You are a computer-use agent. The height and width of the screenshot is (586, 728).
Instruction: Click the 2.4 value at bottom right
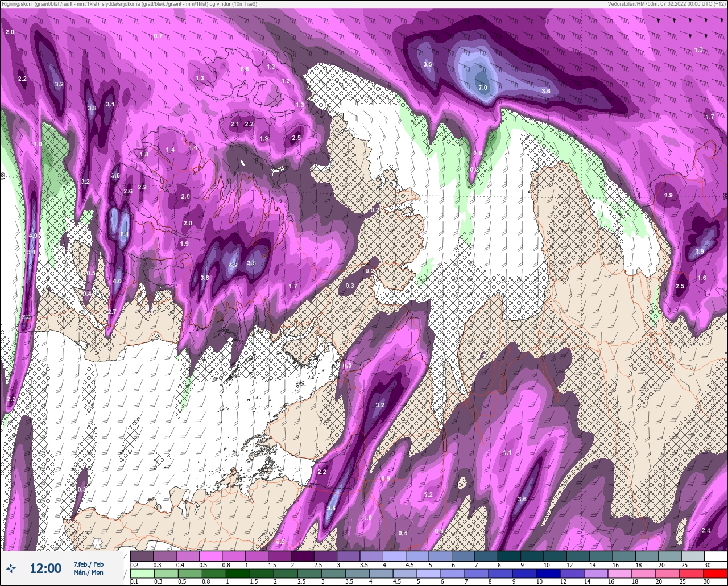click(x=706, y=530)
